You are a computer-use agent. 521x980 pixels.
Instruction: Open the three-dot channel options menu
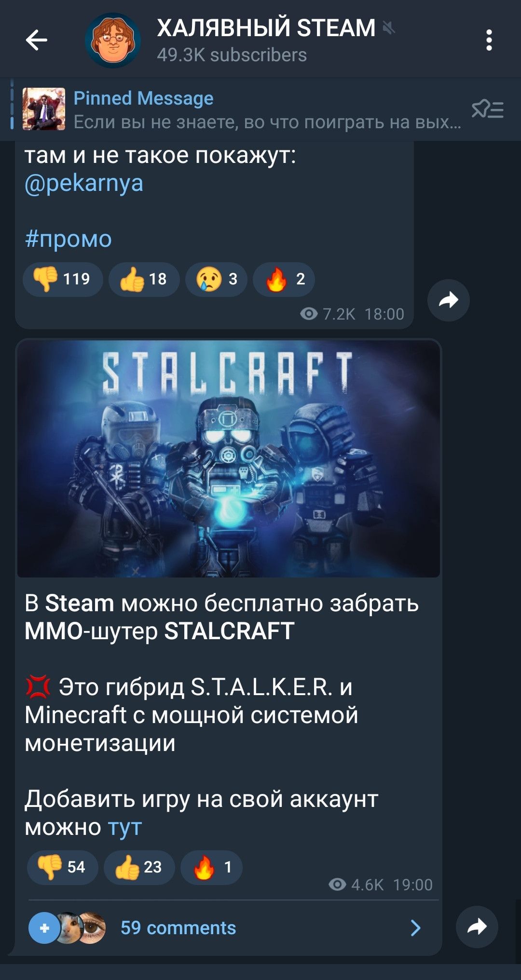click(489, 40)
